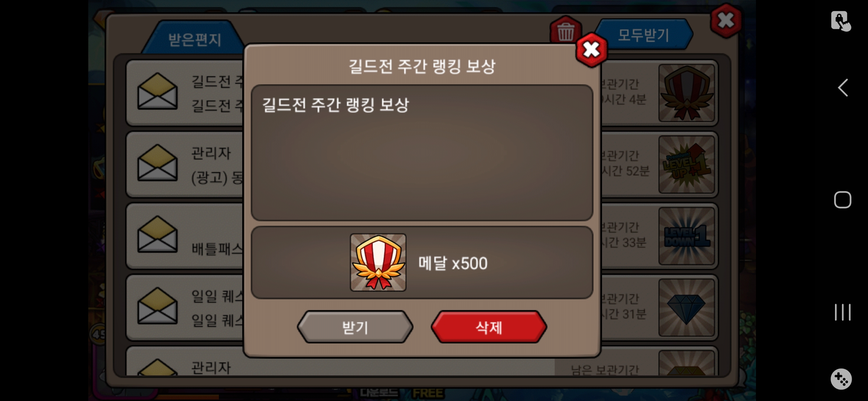Close the mailbox window
This screenshot has width=868, height=401.
726,20
